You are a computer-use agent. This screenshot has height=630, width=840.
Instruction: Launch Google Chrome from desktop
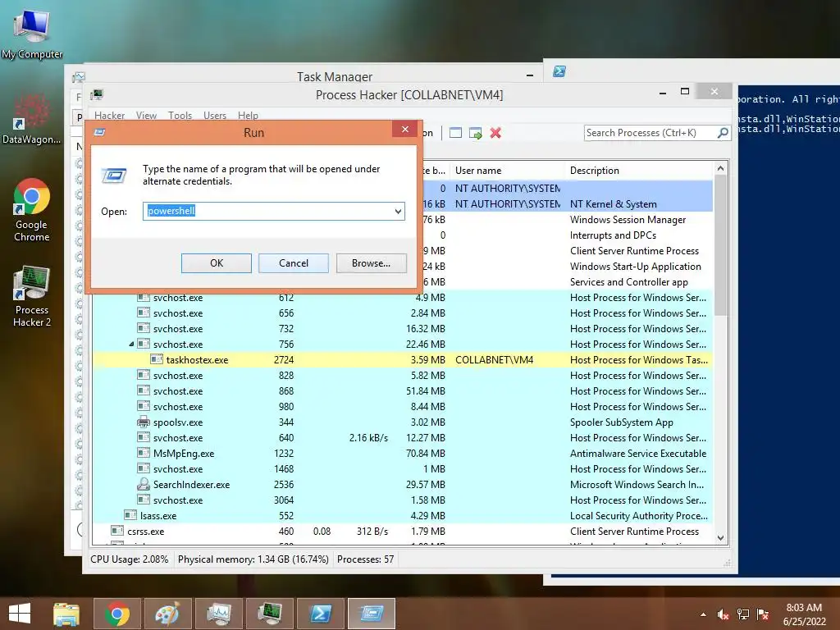point(31,210)
